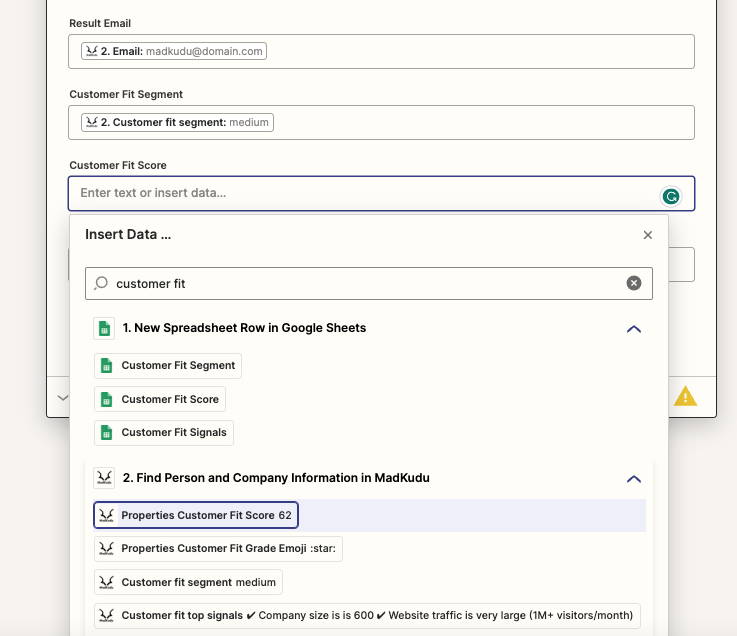The width and height of the screenshot is (737, 636).
Task: Click the yellow warning triangle icon
Action: (685, 396)
